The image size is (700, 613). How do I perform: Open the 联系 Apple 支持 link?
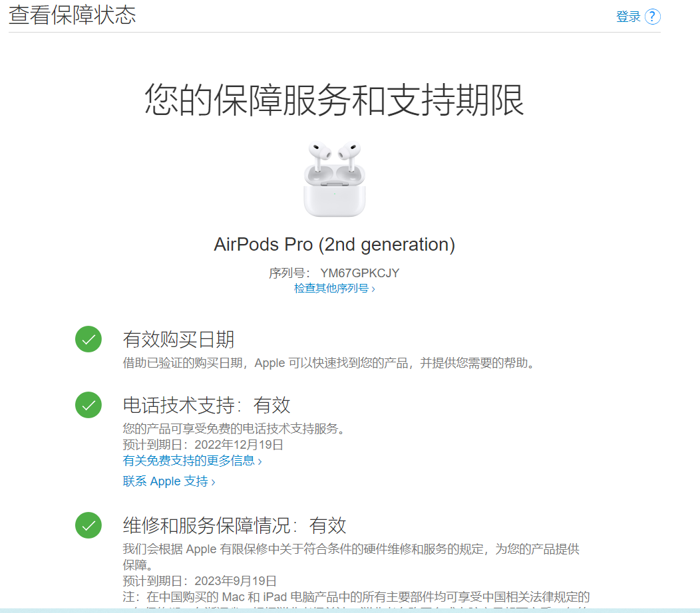[x=169, y=481]
